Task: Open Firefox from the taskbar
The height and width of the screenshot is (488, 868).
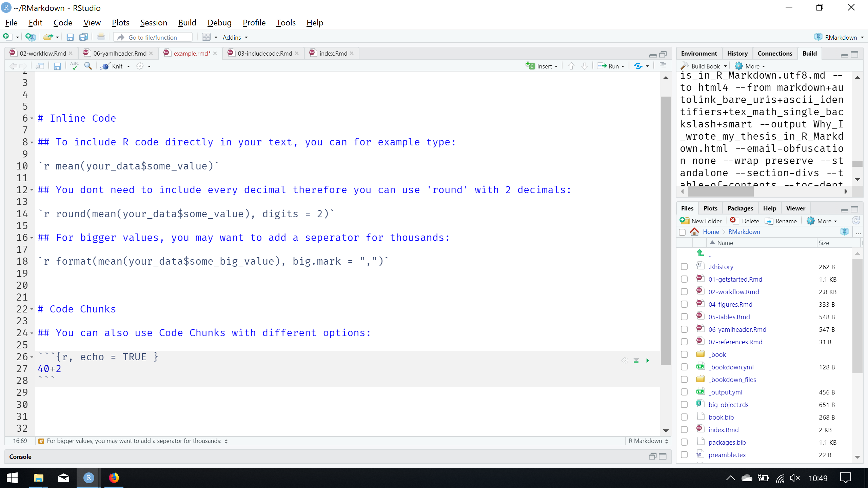Action: click(x=114, y=478)
